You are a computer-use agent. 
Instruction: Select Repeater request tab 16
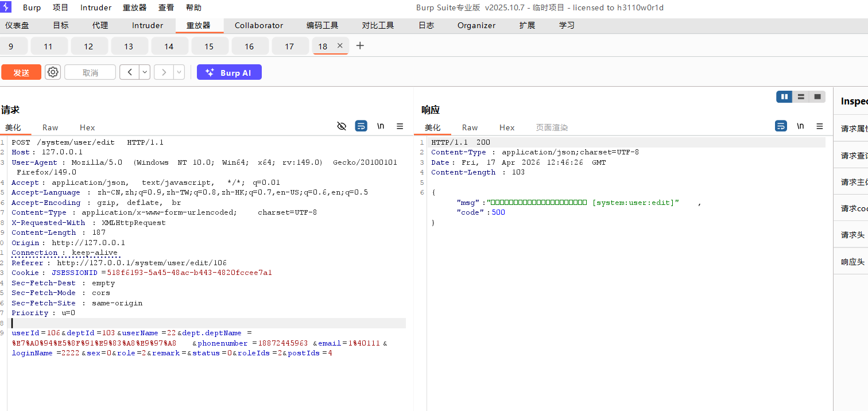click(249, 46)
